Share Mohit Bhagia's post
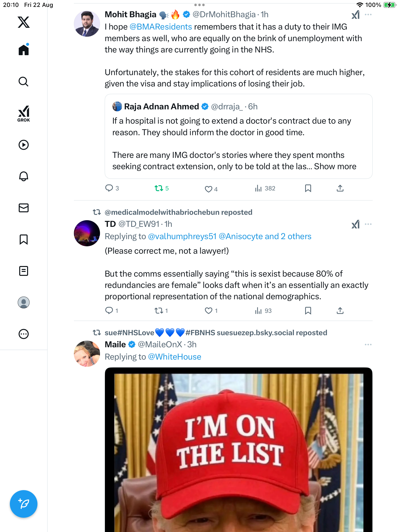The height and width of the screenshot is (532, 399). (x=340, y=188)
